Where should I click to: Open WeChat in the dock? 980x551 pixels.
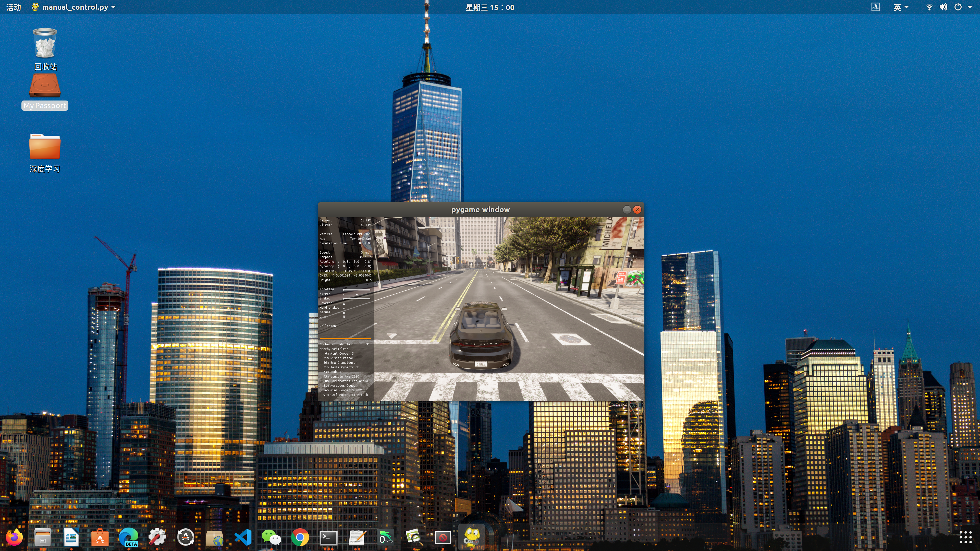click(271, 537)
